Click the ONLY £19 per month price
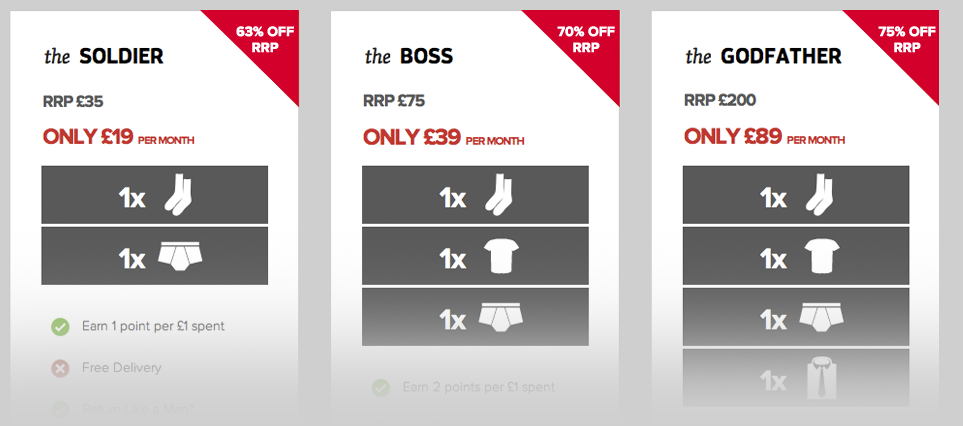Viewport: 963px width, 426px height. tap(118, 138)
